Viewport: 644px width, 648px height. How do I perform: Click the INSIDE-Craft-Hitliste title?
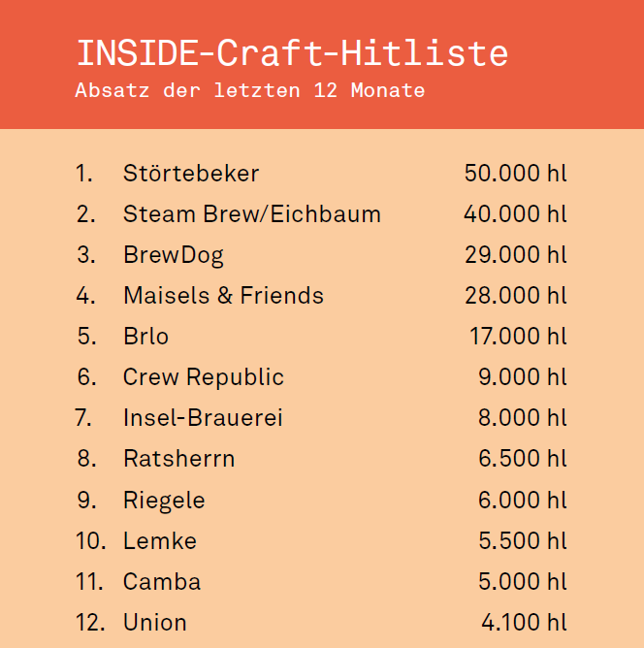(x=291, y=51)
